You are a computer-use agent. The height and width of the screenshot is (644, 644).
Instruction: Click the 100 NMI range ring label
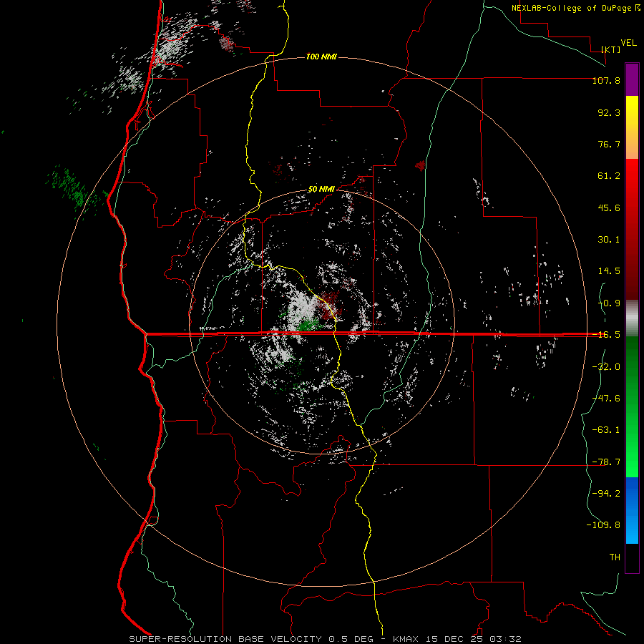coord(321,57)
